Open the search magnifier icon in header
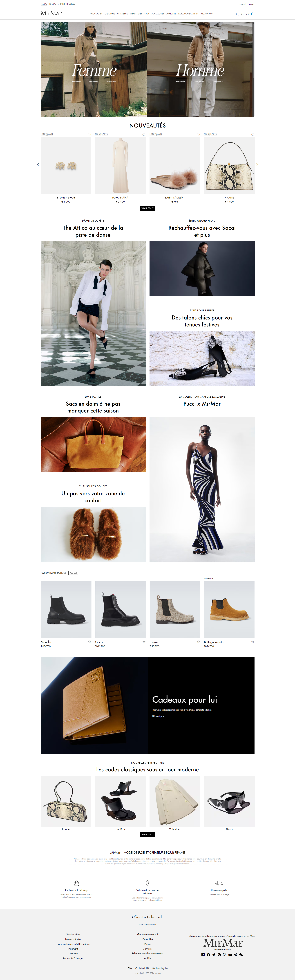295x980 pixels. 237,14
